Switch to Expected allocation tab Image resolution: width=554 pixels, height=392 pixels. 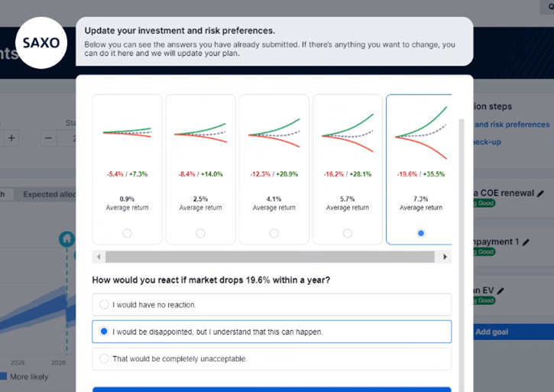click(49, 194)
